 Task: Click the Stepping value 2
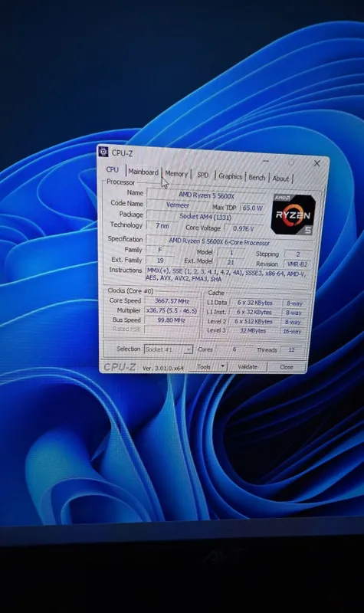tap(298, 254)
